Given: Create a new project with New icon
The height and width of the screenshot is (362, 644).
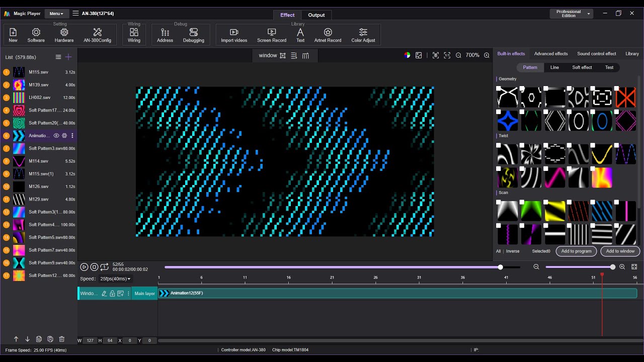Looking at the screenshot, I should (13, 35).
